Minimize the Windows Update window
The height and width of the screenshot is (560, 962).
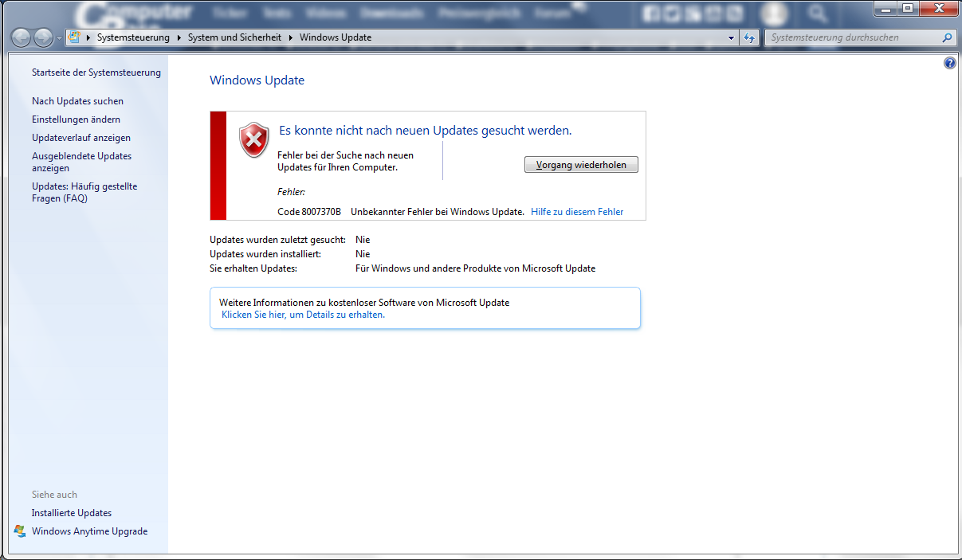click(x=886, y=8)
